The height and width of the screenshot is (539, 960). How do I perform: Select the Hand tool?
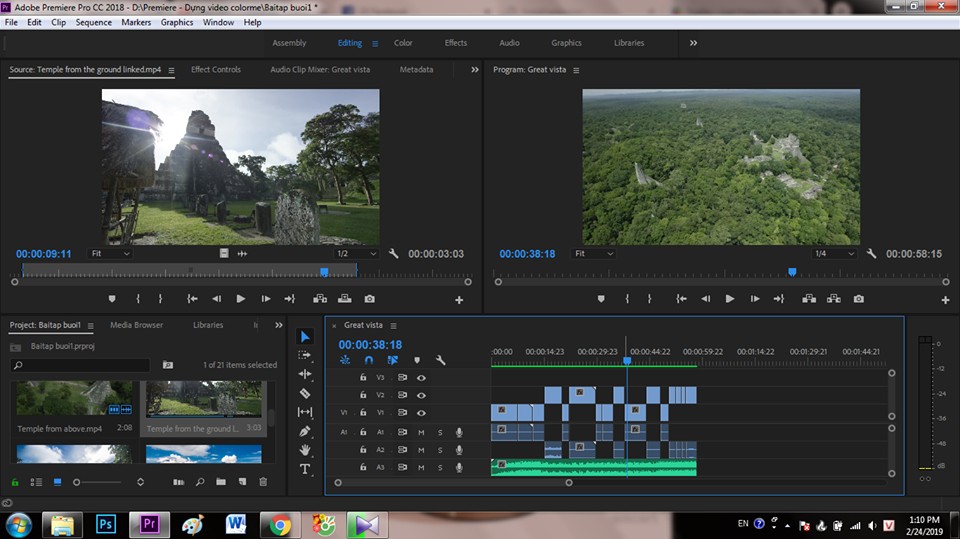(305, 450)
